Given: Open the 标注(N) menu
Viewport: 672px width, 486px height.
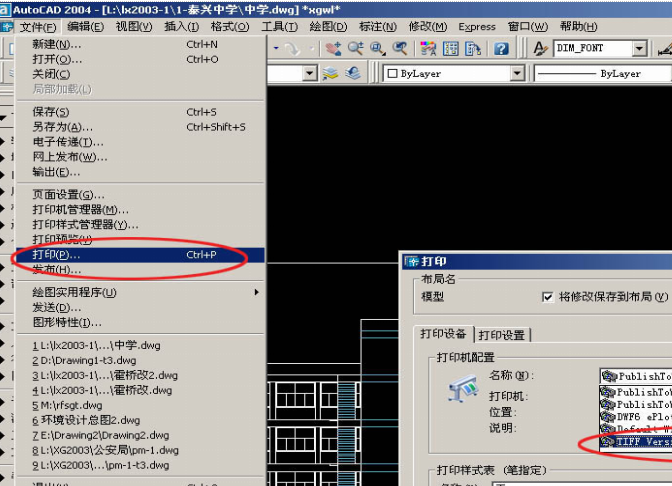Looking at the screenshot, I should (x=378, y=27).
